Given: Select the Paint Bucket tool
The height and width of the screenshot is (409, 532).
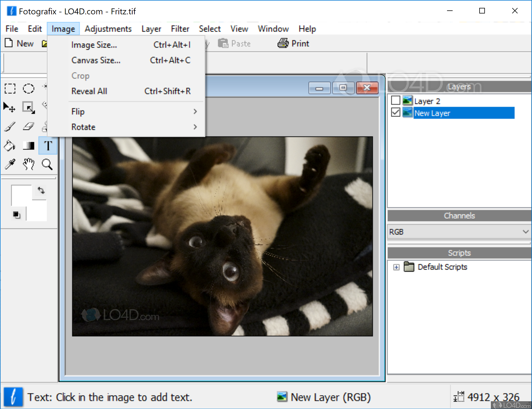Looking at the screenshot, I should coord(9,145).
